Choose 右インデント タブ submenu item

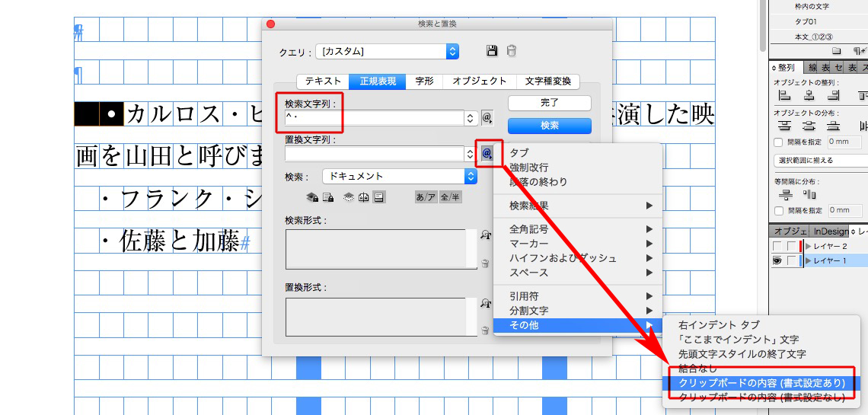click(x=761, y=325)
